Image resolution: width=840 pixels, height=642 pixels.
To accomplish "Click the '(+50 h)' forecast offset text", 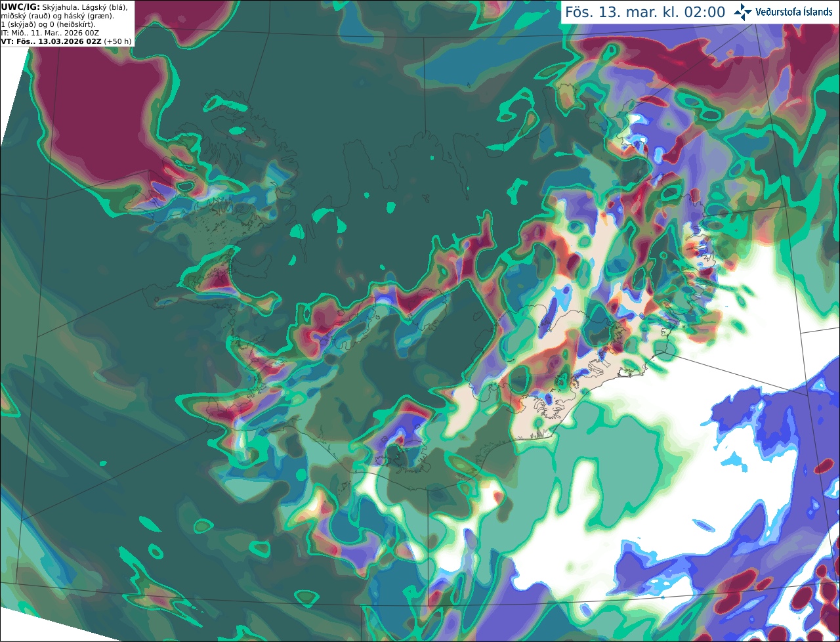I will point(117,41).
